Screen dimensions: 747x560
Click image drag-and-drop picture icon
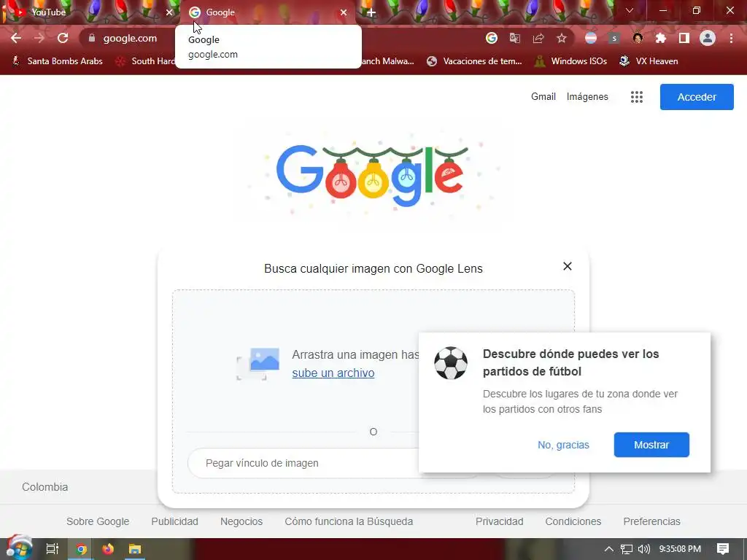[258, 364]
